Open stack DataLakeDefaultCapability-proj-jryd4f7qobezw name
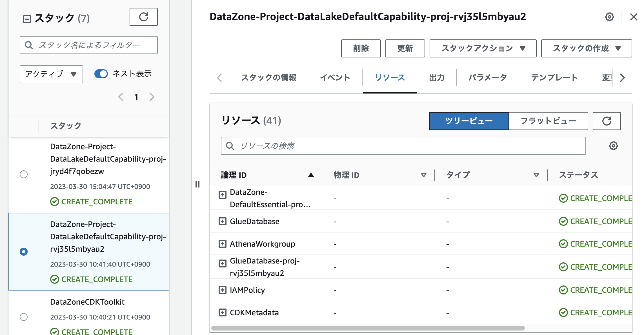644x335 pixels. [108, 159]
